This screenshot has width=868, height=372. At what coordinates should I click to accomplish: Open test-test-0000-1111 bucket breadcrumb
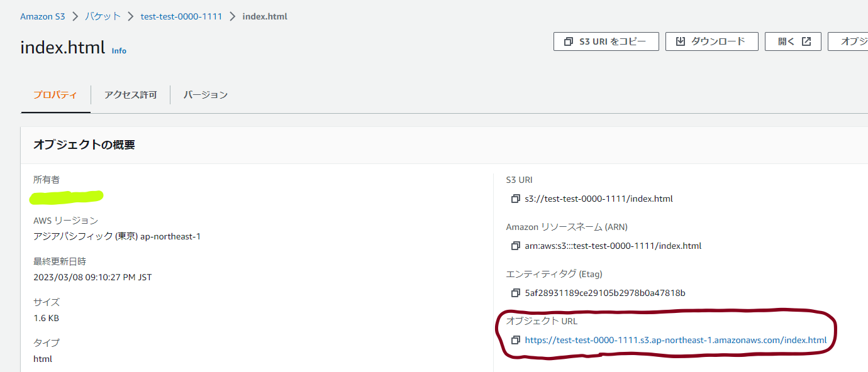pos(181,16)
